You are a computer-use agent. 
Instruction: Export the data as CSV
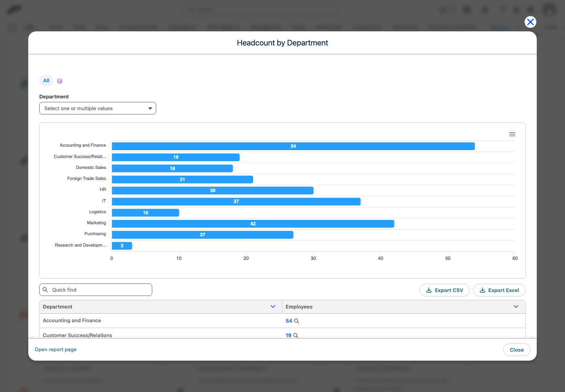[x=445, y=290]
